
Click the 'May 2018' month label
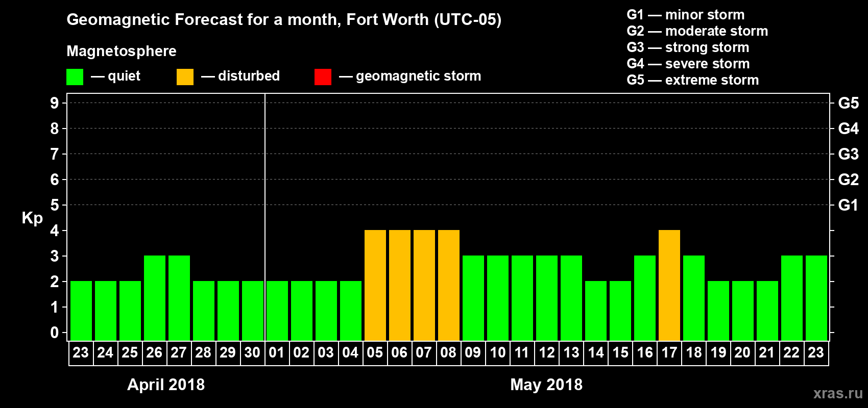coord(546,385)
